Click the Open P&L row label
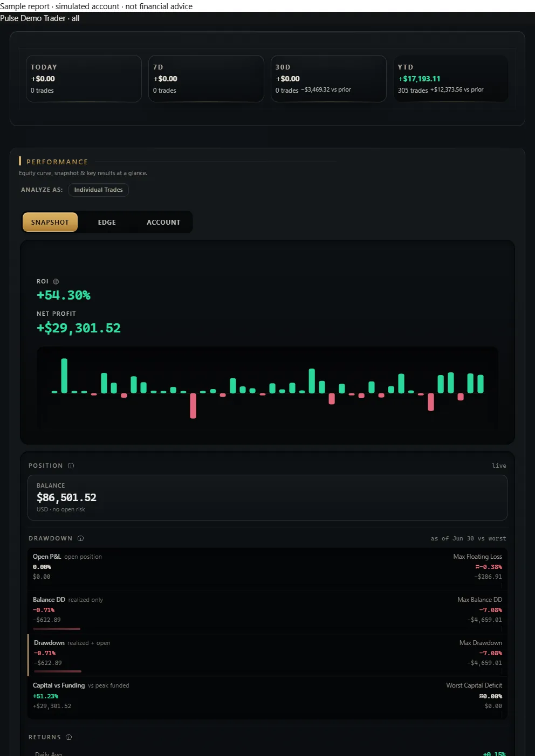This screenshot has height=756, width=535. pyautogui.click(x=47, y=557)
